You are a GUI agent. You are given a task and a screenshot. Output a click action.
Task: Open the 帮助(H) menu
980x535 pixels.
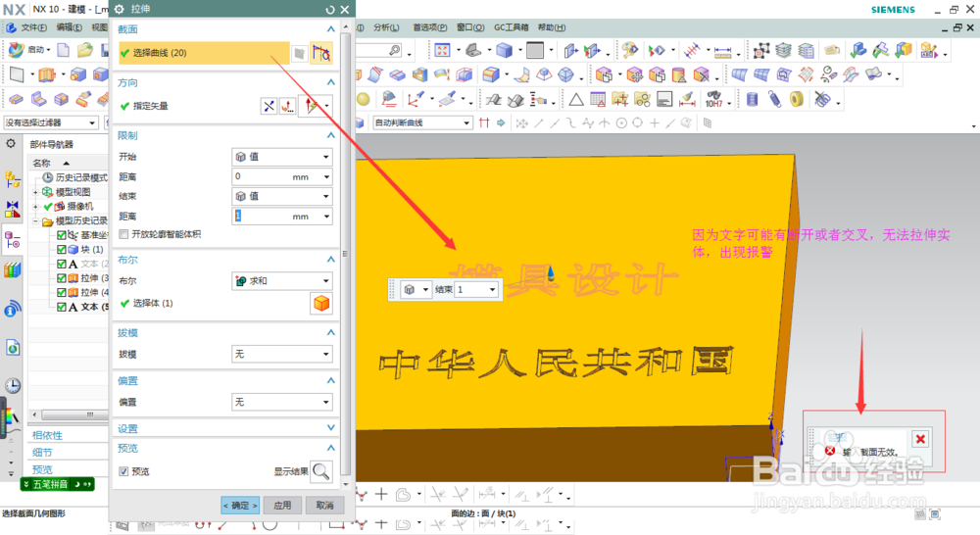[551, 27]
